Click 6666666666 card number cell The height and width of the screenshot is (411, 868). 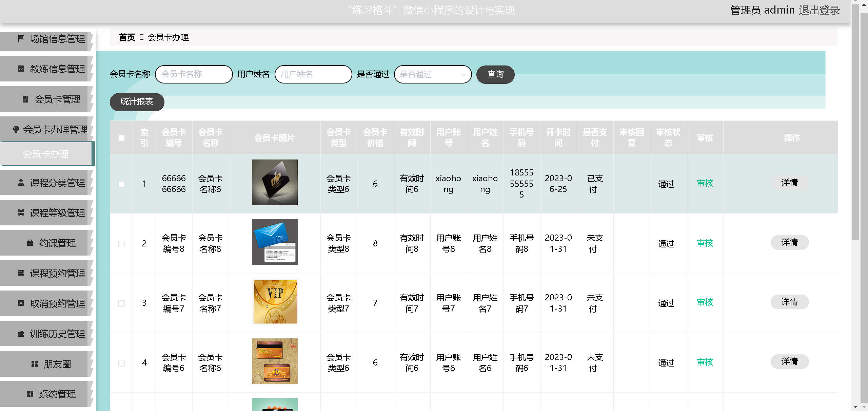[x=174, y=184]
